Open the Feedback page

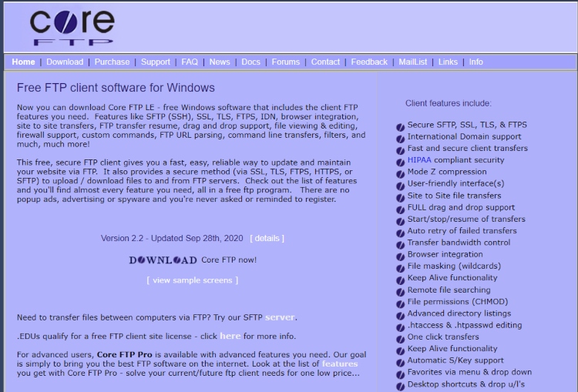369,62
